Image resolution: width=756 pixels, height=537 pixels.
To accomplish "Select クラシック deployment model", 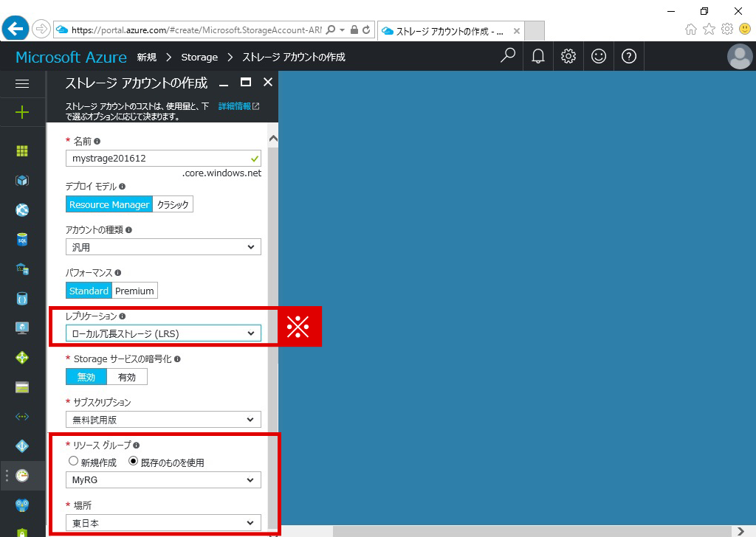I will (x=173, y=204).
